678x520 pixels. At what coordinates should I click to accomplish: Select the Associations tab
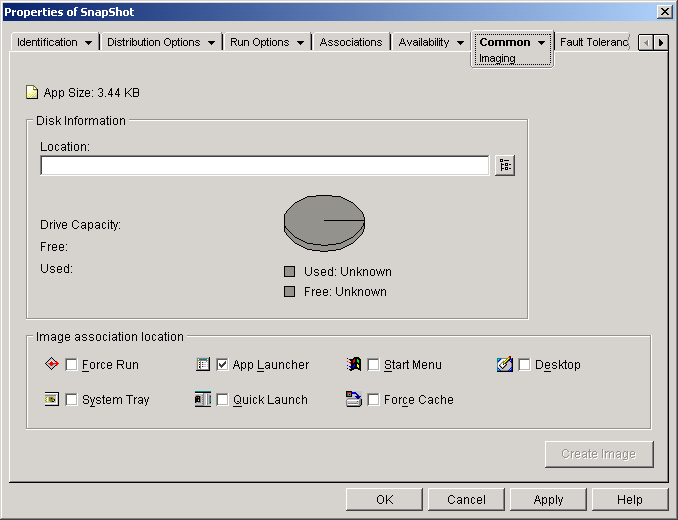351,42
